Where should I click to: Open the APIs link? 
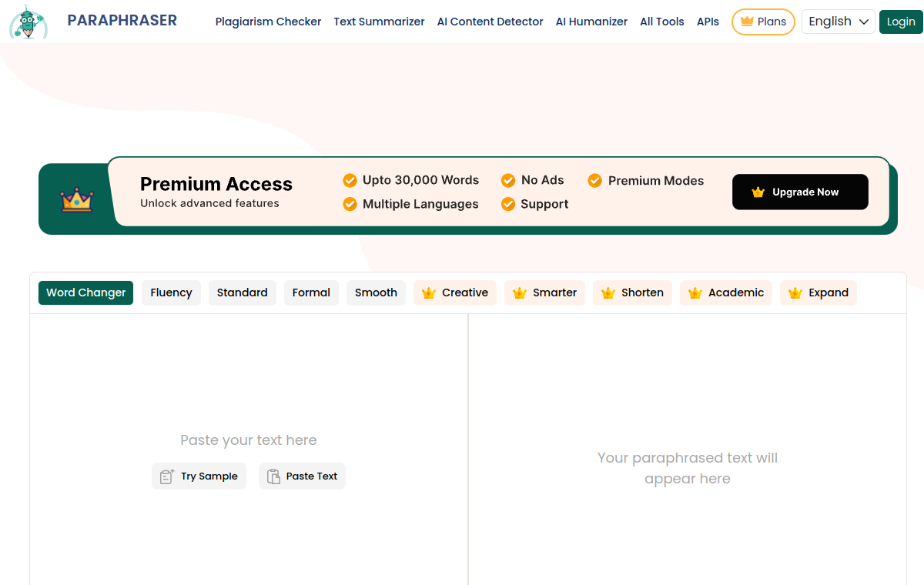point(708,22)
